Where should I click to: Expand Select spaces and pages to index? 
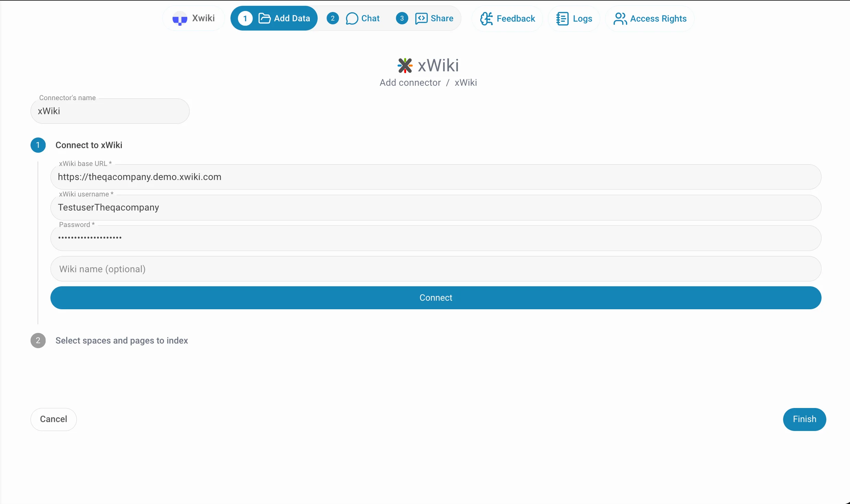point(122,340)
